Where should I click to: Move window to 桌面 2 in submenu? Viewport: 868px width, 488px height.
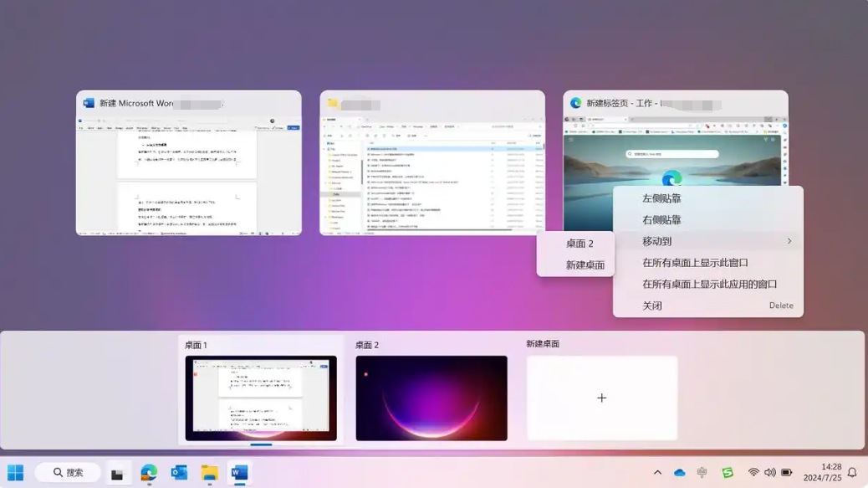point(580,244)
